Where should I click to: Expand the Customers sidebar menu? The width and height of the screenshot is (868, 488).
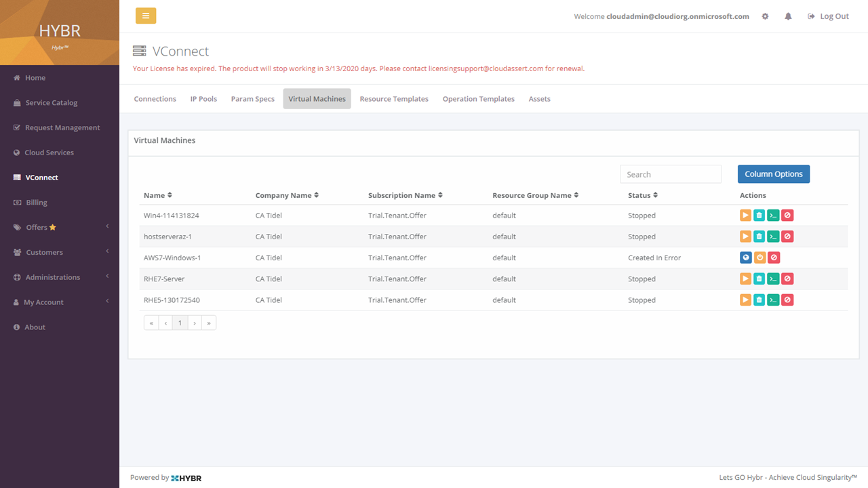point(60,252)
